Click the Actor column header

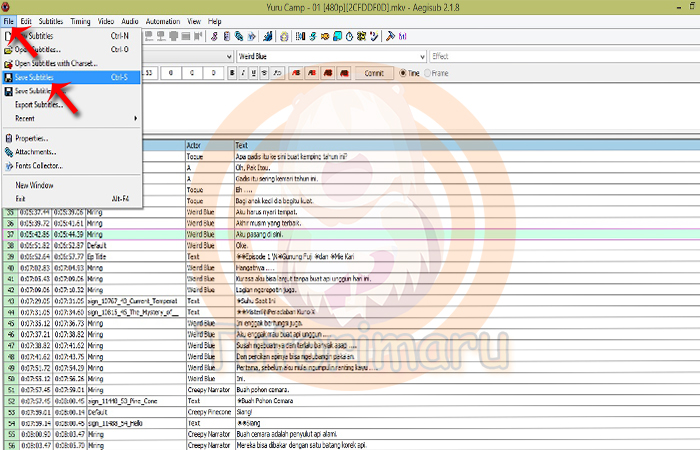click(210, 145)
